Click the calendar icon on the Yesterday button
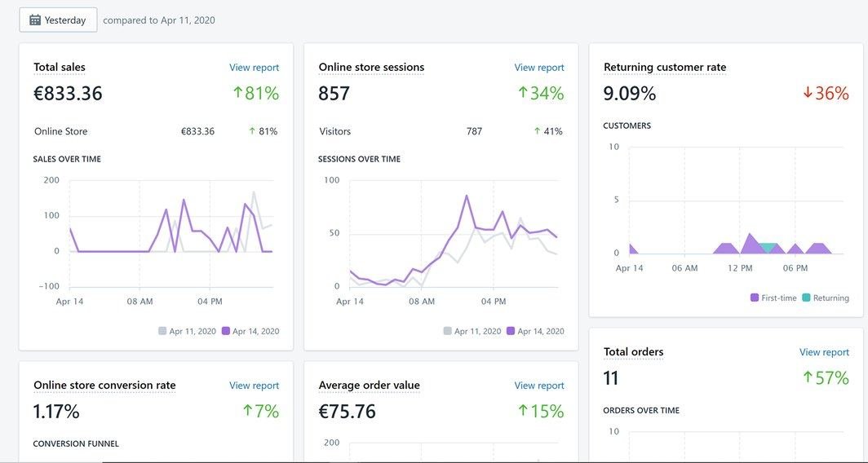 tap(35, 20)
